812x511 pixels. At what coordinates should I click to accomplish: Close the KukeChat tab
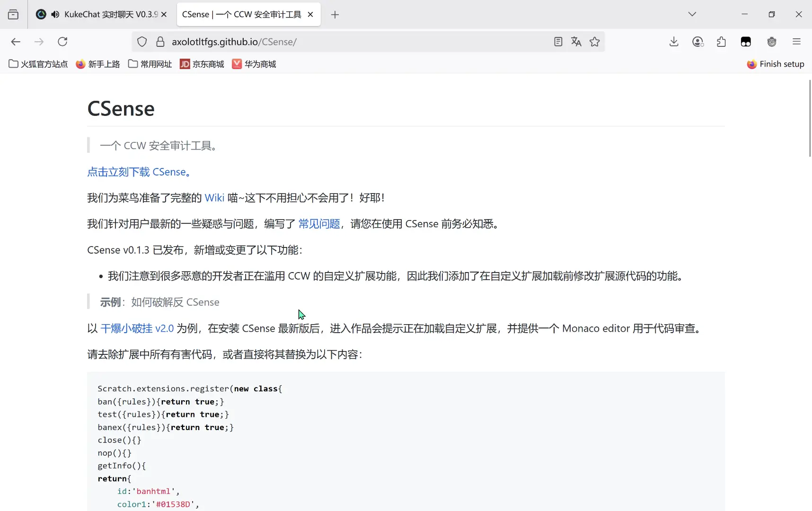164,14
